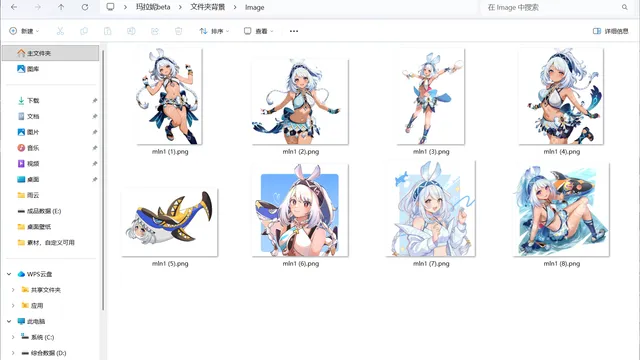640x360 pixels.
Task: Select the mln1 (5).png shark thumbnail
Action: (169, 222)
